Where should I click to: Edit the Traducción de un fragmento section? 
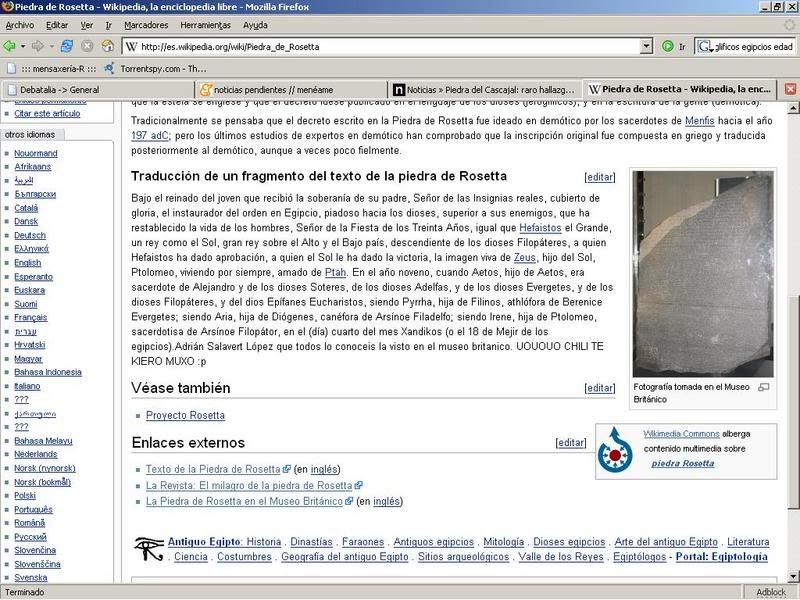[599, 177]
